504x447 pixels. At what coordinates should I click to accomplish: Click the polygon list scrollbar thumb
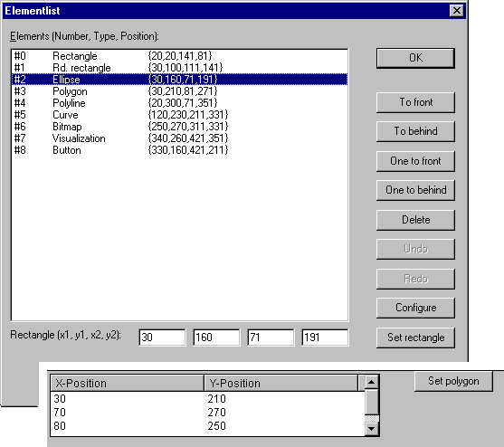click(372, 402)
